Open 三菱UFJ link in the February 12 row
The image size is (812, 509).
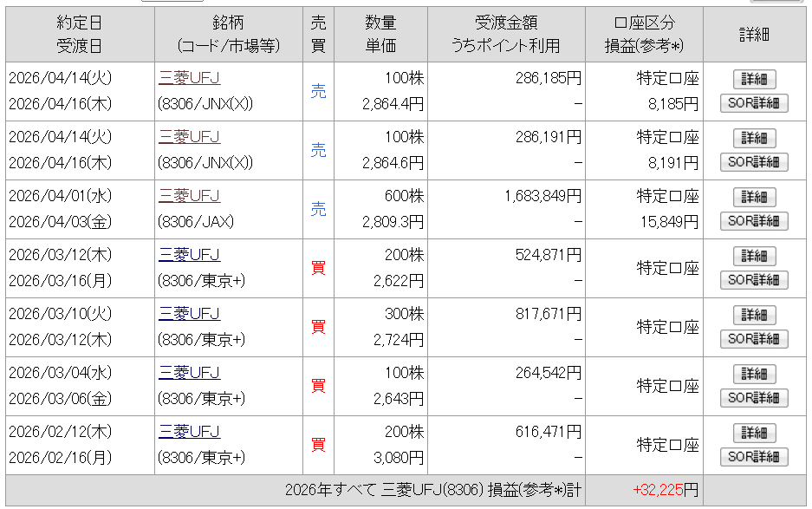[x=189, y=432]
